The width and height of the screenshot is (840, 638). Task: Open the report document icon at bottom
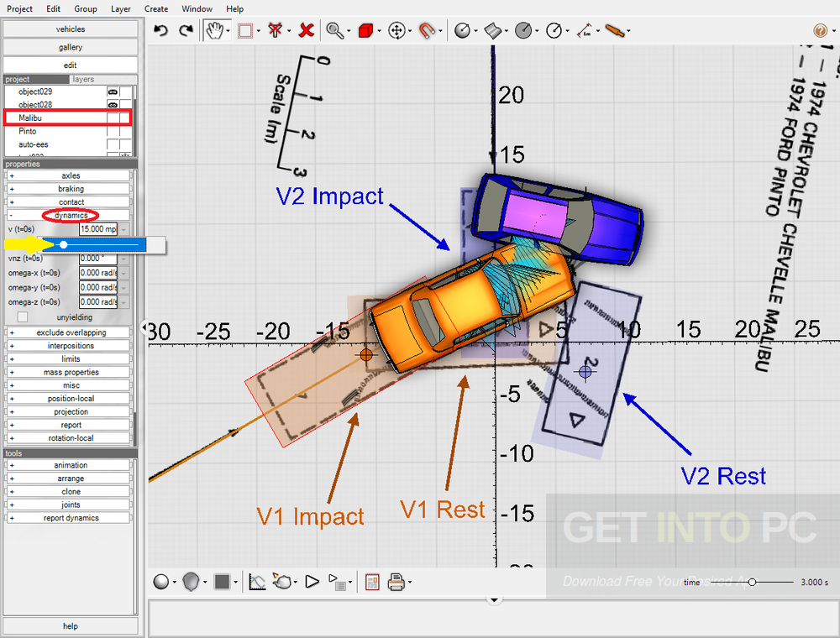pos(372,582)
